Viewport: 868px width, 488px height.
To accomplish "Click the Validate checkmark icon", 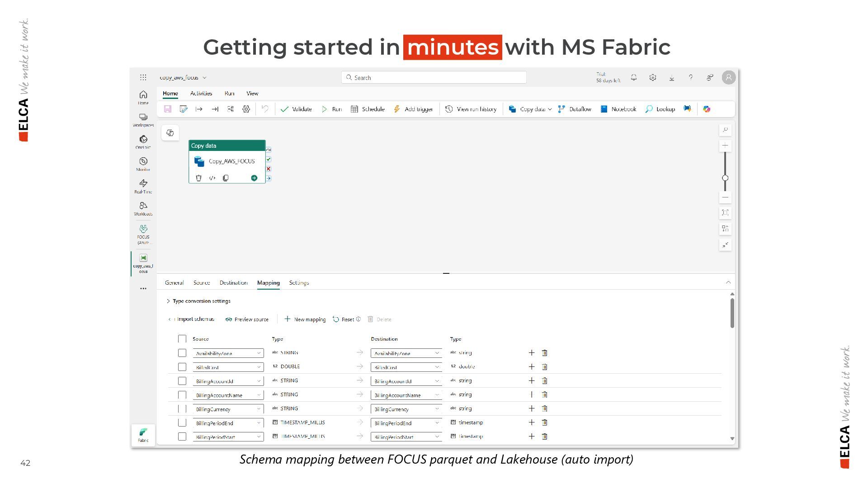I will click(284, 109).
